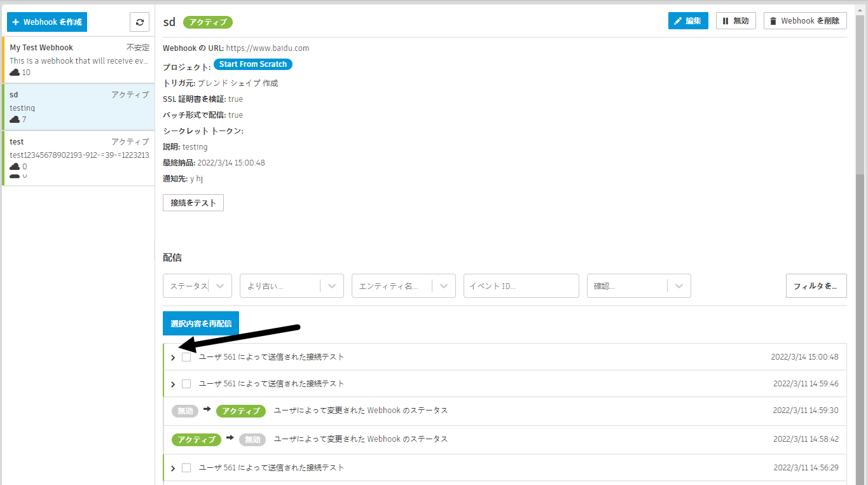Click the アクティブ badge next to sd title
The height and width of the screenshot is (485, 868).
pyautogui.click(x=208, y=22)
